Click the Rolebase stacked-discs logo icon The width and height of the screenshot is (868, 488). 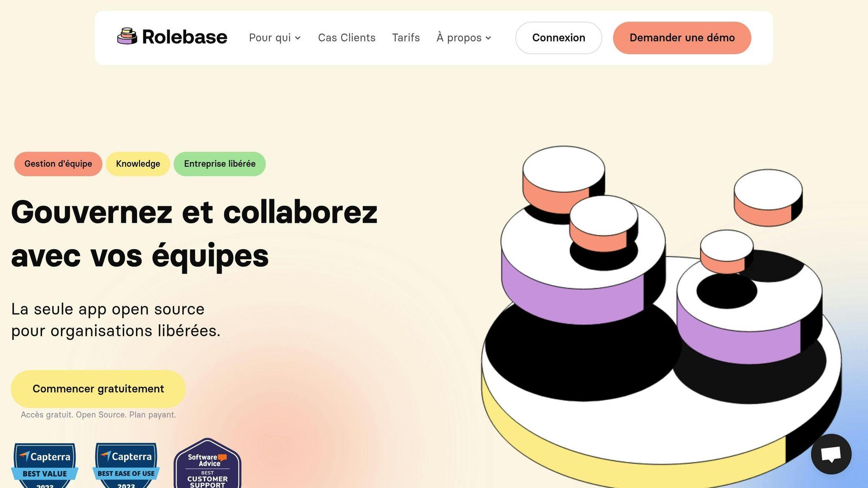coord(127,36)
